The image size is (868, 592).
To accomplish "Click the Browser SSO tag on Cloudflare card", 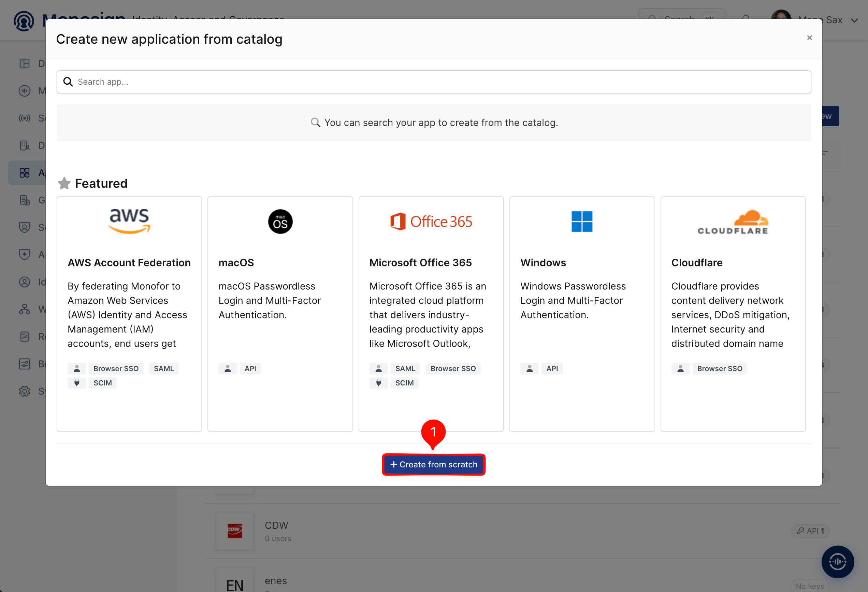I will coord(720,368).
